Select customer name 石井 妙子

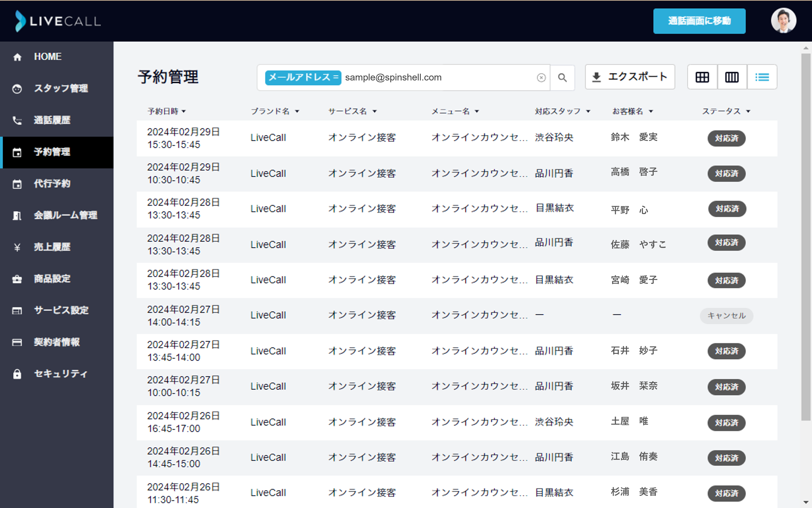point(634,351)
